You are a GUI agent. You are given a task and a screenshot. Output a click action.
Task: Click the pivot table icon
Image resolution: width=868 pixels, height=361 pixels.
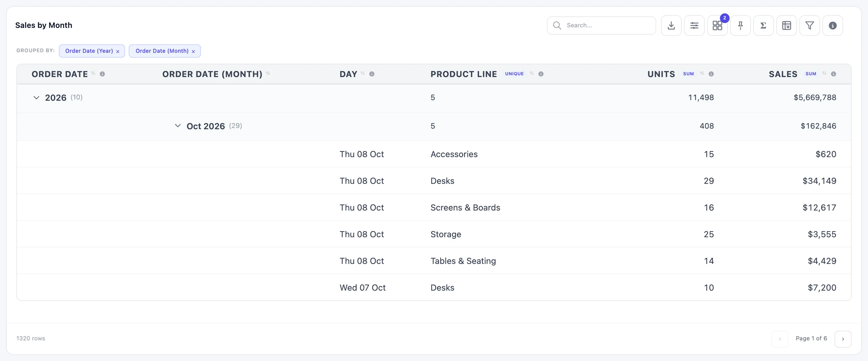786,25
